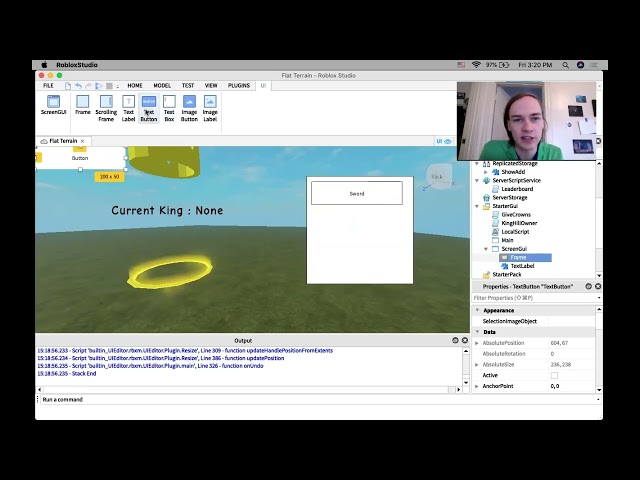
Task: Toggle the Active property checkbox
Action: click(554, 376)
